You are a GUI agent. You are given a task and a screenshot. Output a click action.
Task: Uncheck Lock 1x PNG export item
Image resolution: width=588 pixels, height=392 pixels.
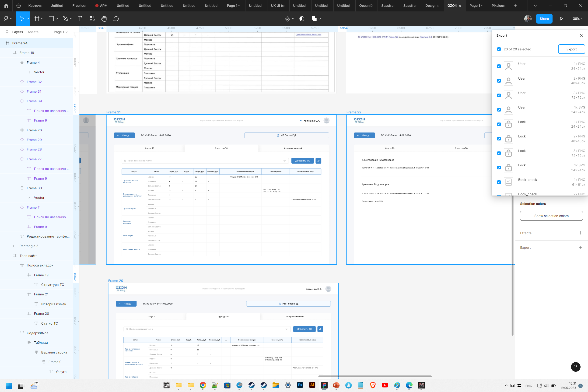pos(499,124)
